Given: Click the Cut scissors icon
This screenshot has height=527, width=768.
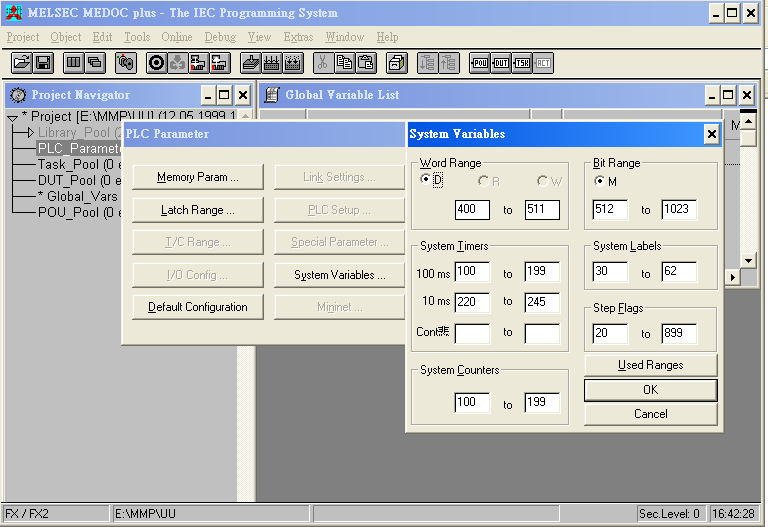Looking at the screenshot, I should [323, 63].
